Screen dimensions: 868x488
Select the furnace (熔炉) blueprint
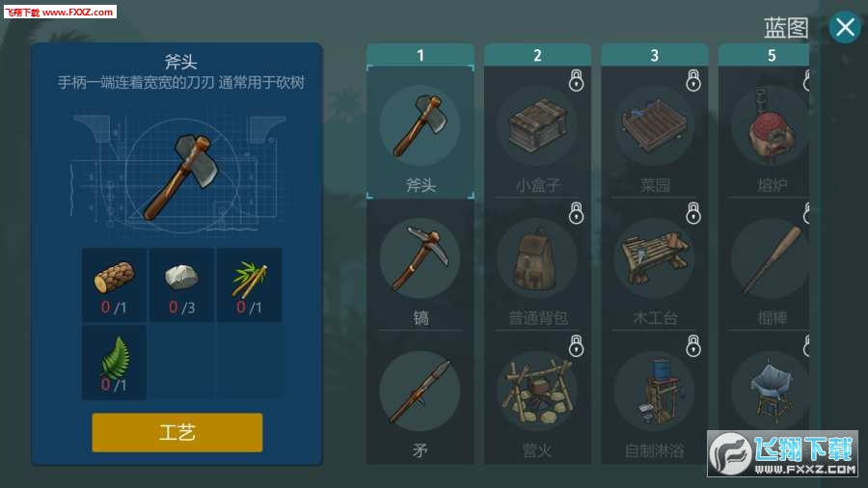point(764,132)
